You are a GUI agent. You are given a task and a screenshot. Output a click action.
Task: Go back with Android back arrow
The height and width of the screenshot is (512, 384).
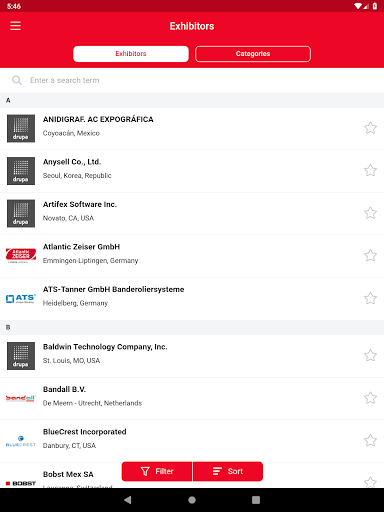coord(128,500)
